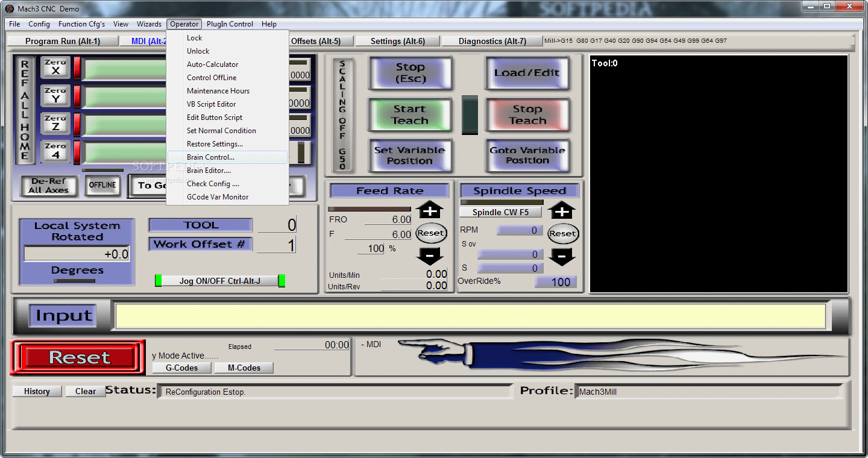Open the Help menu
Image resolution: width=868 pixels, height=458 pixels.
click(269, 24)
